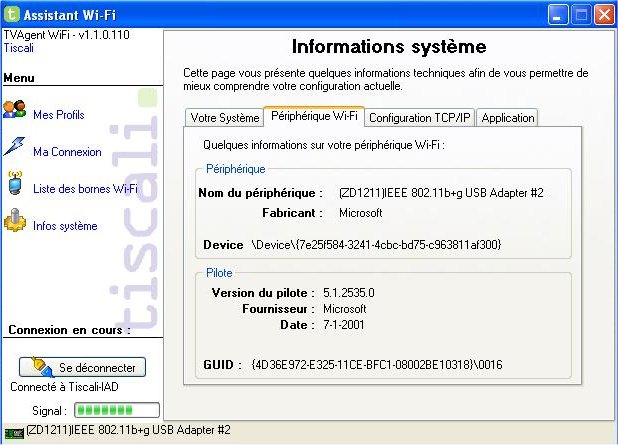The width and height of the screenshot is (618, 445).
Task: Select the Périphérique Wi-Fi tab
Action: click(x=314, y=116)
